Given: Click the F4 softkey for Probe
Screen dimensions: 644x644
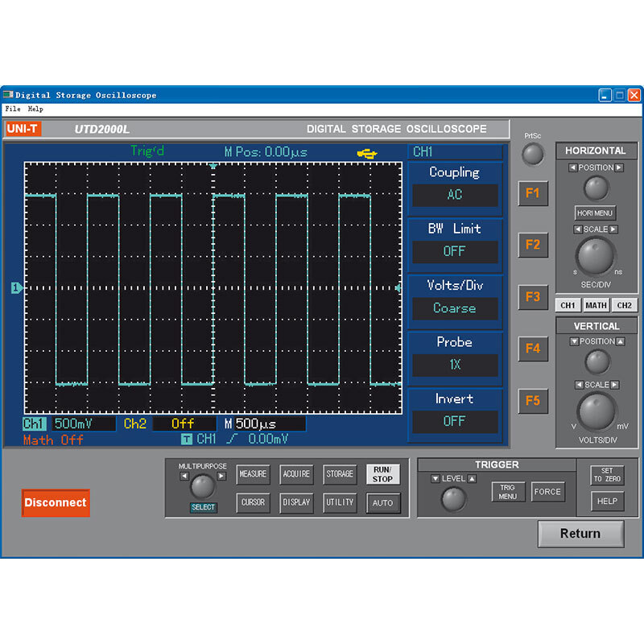Looking at the screenshot, I should [x=533, y=349].
